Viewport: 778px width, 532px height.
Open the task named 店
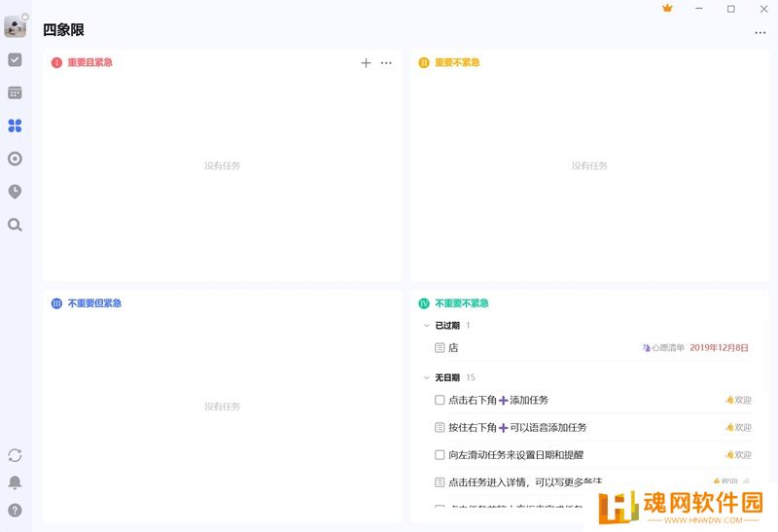(453, 348)
